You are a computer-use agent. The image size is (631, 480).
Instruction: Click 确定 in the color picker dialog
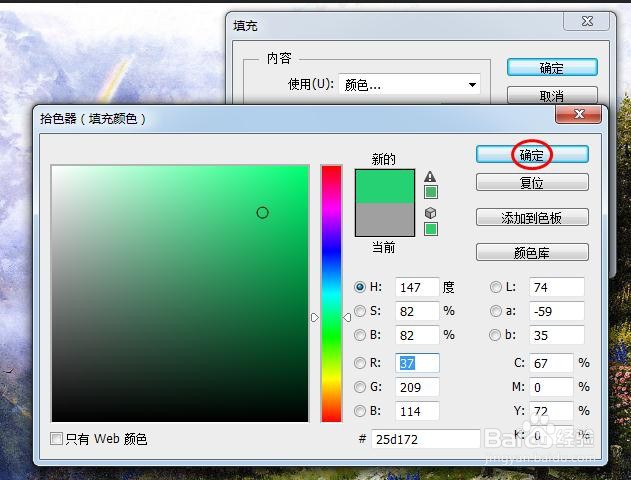(532, 155)
